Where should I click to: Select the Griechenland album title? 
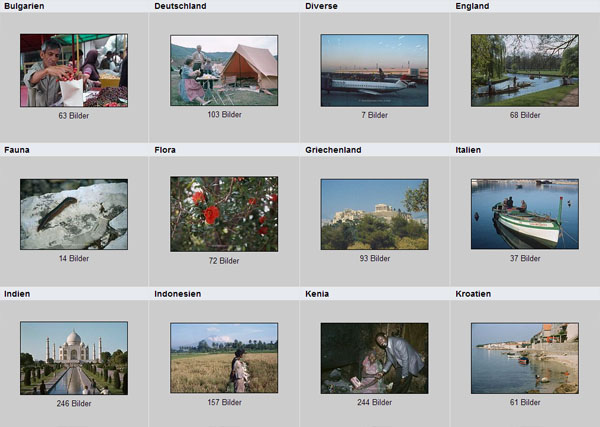click(x=333, y=150)
